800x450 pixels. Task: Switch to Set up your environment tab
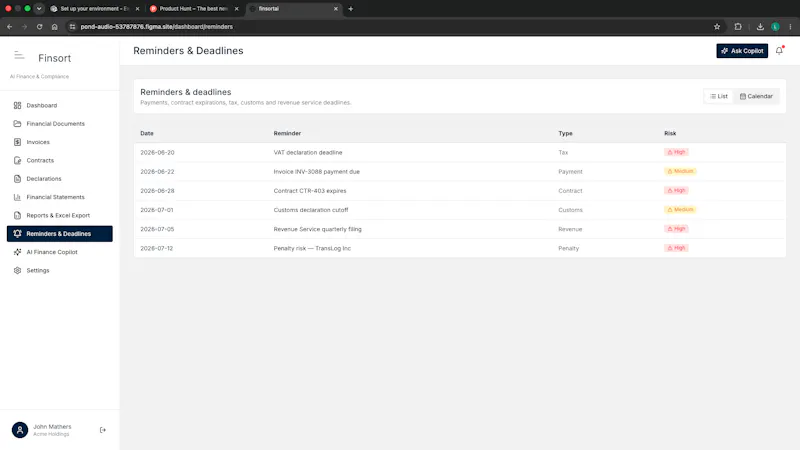point(94,9)
